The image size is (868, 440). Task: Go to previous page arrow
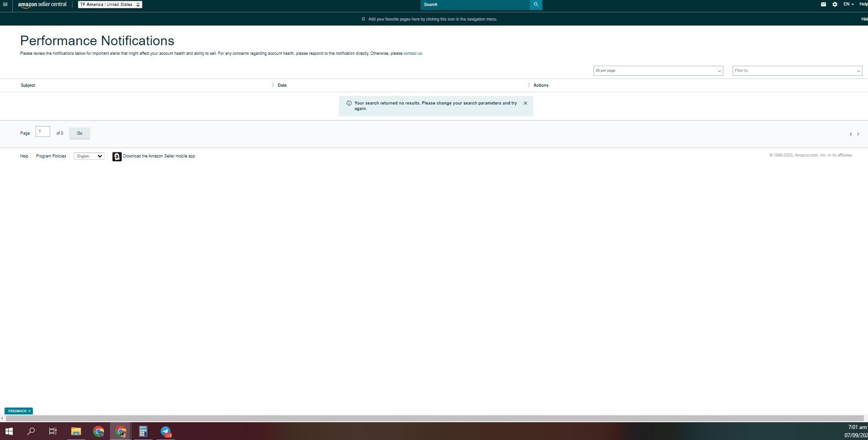(x=851, y=134)
